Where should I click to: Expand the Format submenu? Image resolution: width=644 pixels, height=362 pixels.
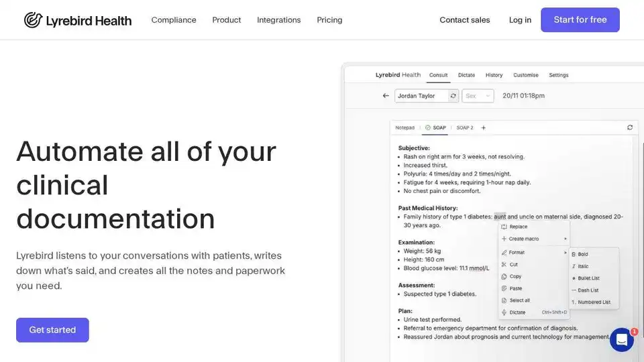(533, 253)
